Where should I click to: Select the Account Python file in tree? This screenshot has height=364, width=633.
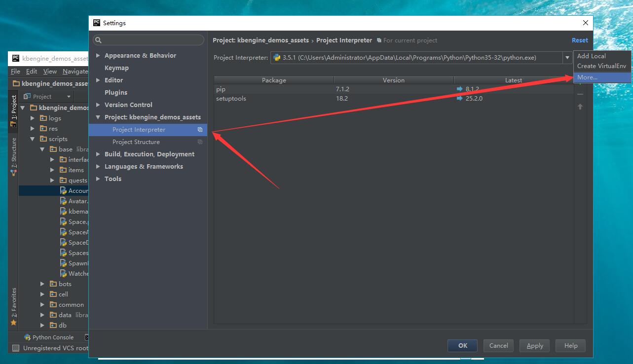[54, 190]
